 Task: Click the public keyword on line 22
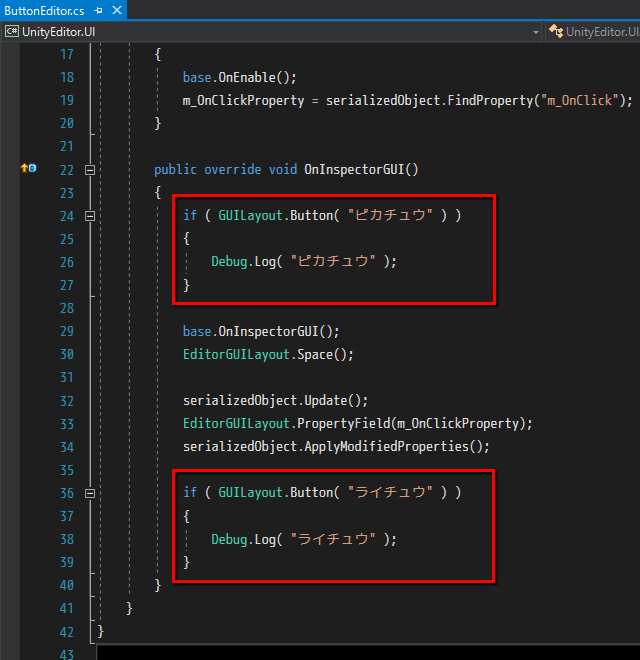click(x=175, y=170)
